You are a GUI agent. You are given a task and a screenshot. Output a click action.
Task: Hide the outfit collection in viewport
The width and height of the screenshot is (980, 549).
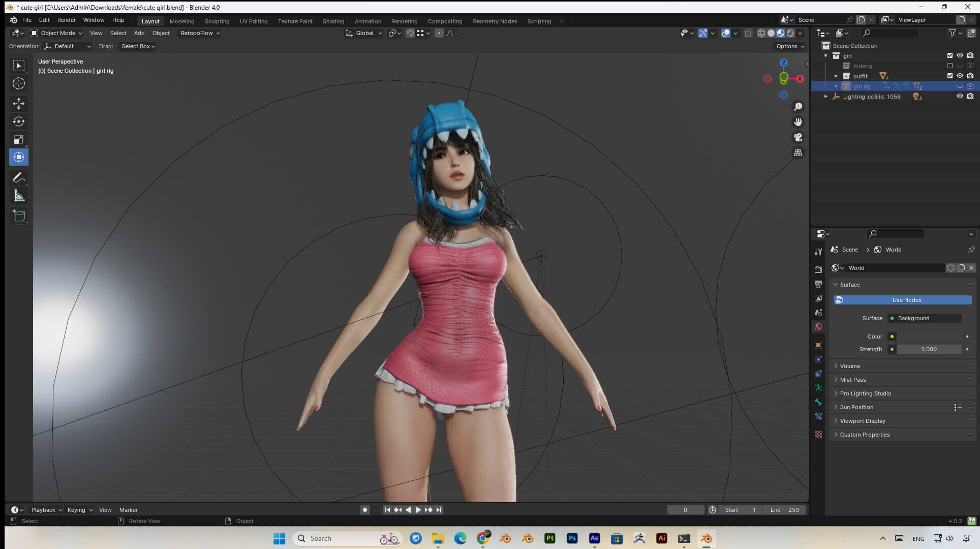(960, 76)
